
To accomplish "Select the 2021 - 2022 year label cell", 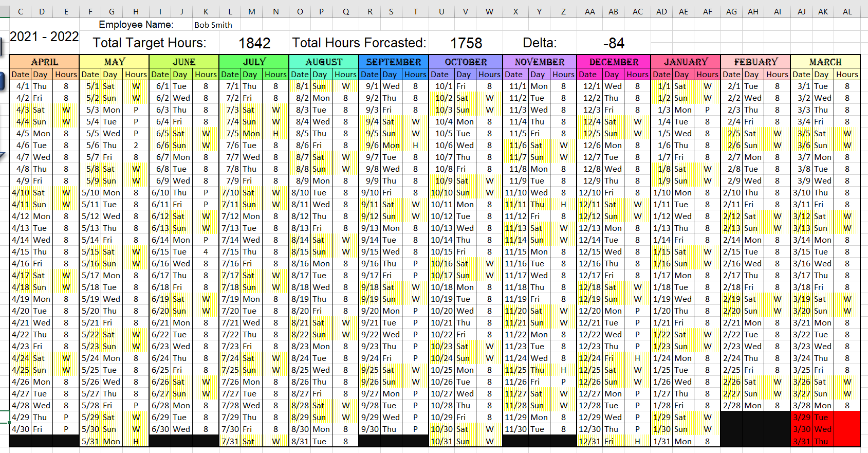I will (44, 37).
